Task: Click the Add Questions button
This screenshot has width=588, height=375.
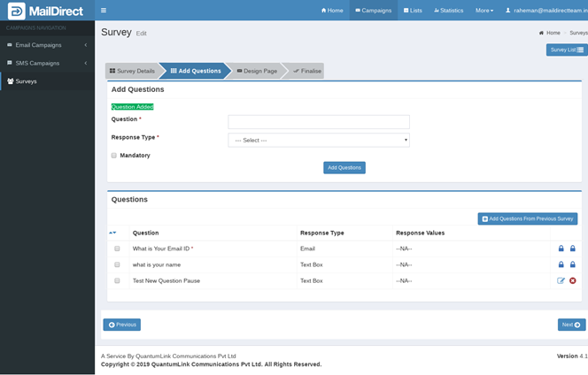Action: point(344,167)
